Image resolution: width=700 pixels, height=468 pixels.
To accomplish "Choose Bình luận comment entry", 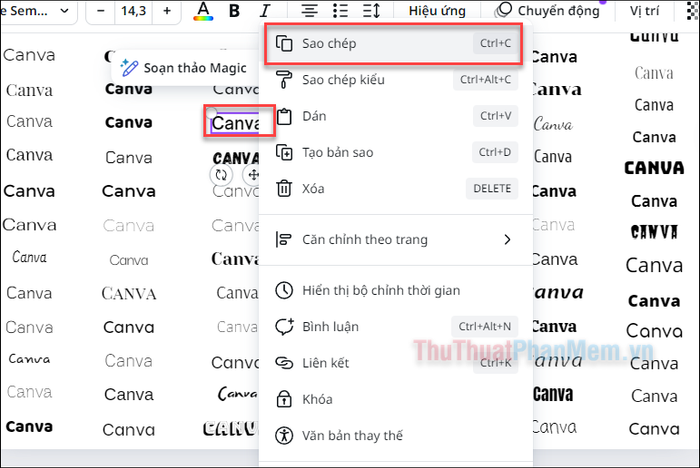I will (396, 327).
